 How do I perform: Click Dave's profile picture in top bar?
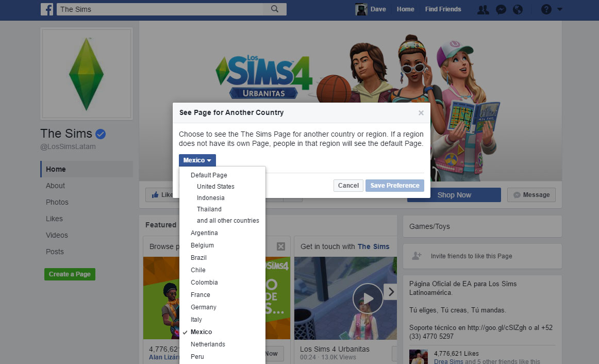(361, 9)
